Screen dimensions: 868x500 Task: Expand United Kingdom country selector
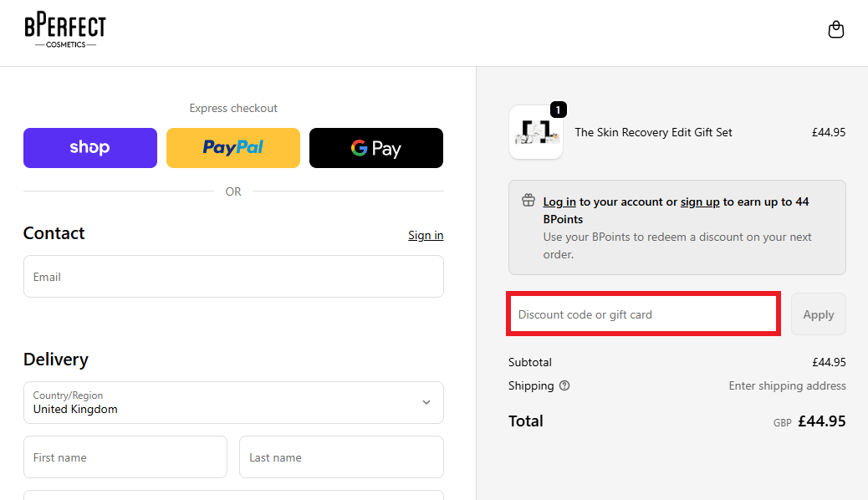click(232, 402)
